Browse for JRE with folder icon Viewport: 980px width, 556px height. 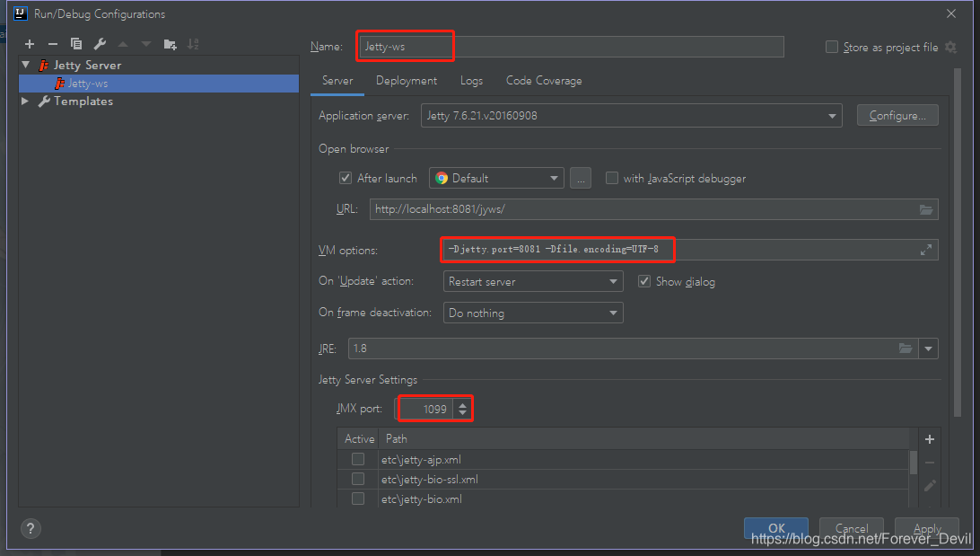click(x=905, y=349)
